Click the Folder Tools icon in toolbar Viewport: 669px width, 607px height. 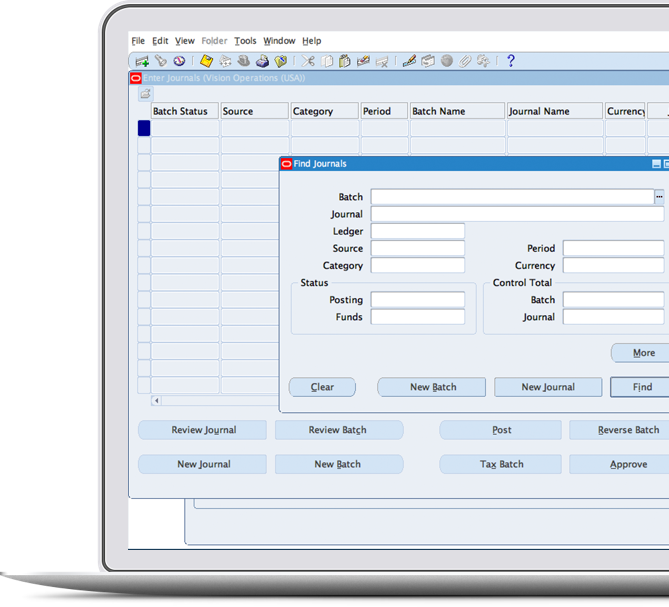coord(483,61)
